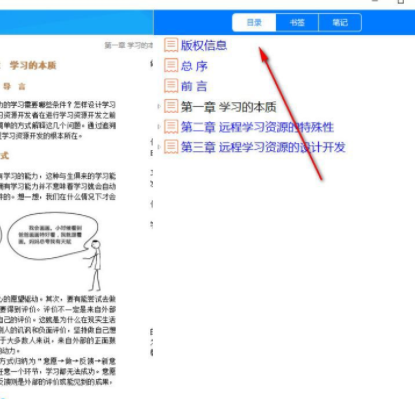This screenshot has height=399, width=415.
Task: Switch to the 书签 tab
Action: coord(297,23)
